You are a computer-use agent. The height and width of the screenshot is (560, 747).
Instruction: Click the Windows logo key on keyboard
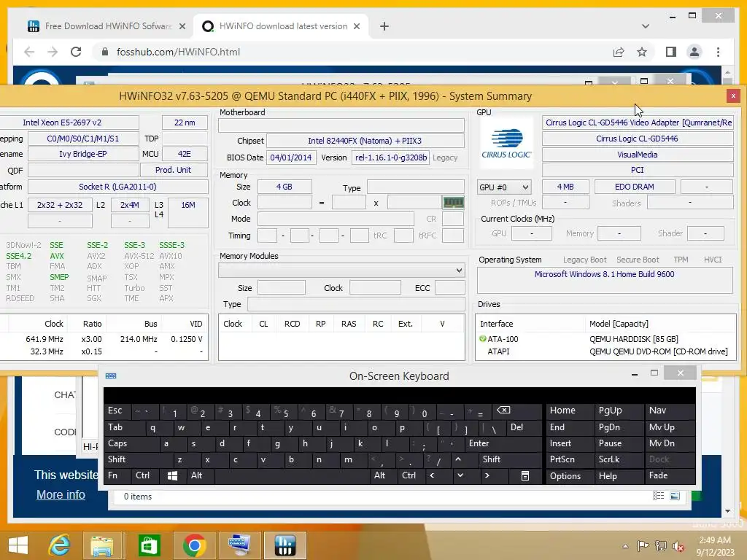point(172,475)
